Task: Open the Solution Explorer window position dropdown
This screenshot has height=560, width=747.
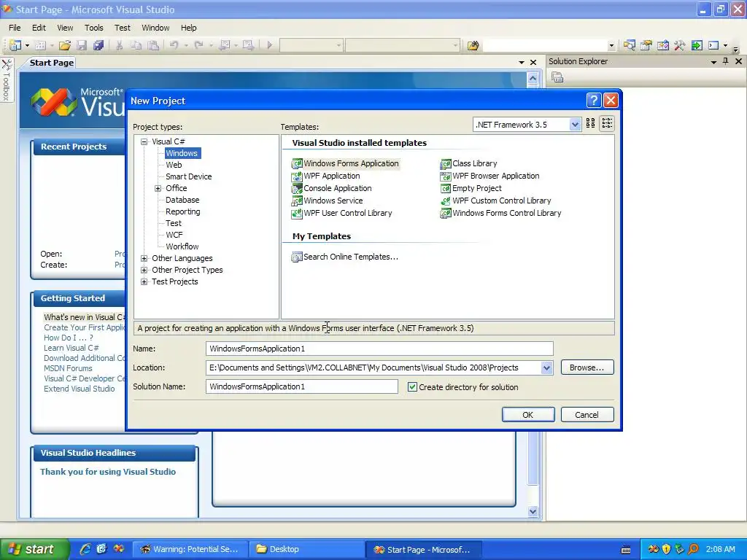Action: tap(713, 62)
